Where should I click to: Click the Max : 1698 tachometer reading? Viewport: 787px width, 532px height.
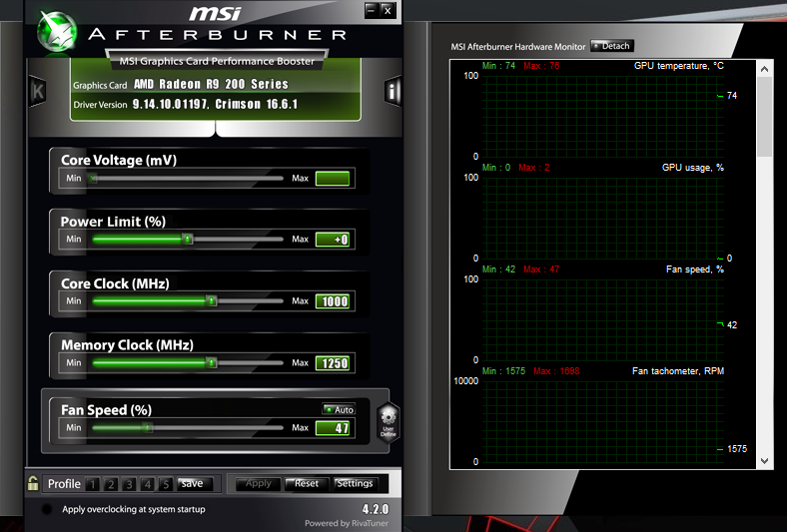pyautogui.click(x=556, y=371)
